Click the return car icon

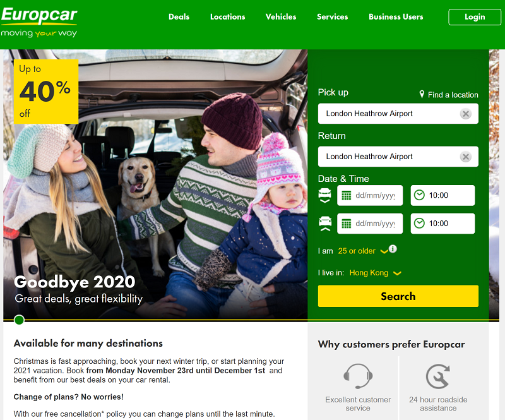tap(324, 224)
